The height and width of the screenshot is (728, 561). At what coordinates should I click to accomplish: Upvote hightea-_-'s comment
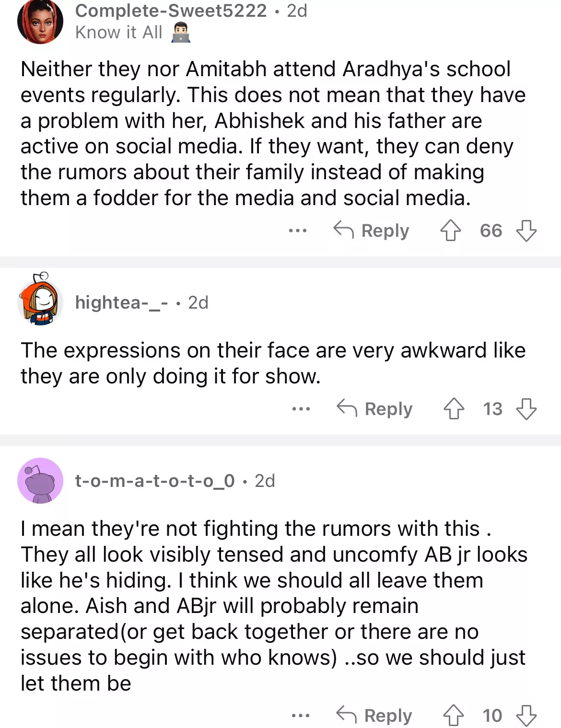(454, 409)
